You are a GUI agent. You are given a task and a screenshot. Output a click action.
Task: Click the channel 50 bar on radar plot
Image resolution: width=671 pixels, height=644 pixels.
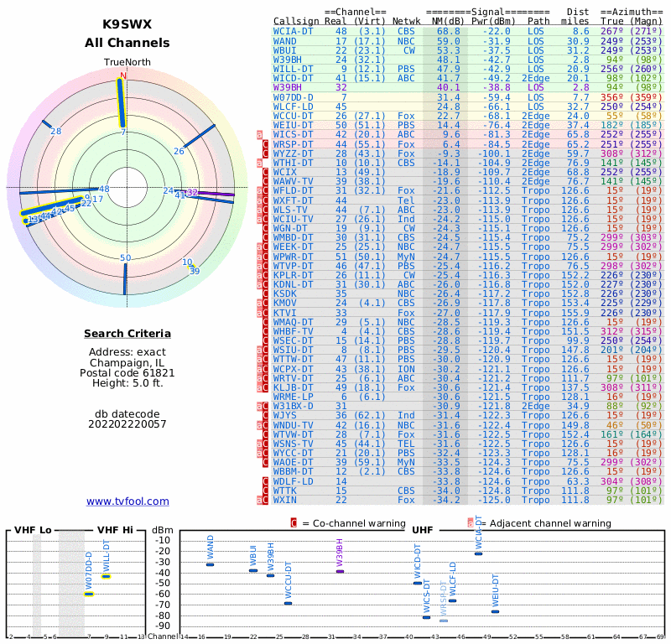click(125, 279)
